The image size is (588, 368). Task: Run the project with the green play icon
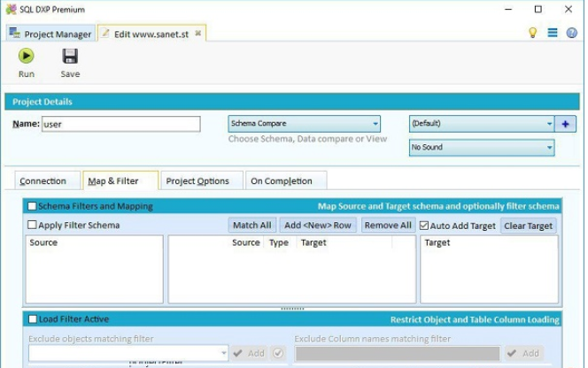point(26,57)
